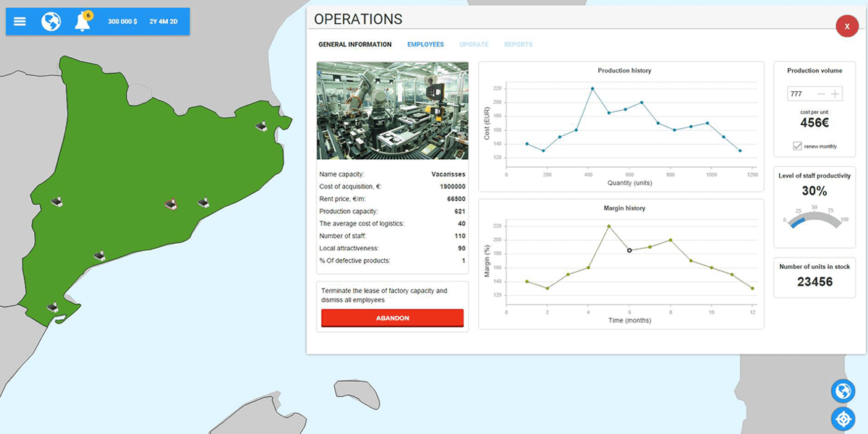Click the production volume input field
This screenshot has width=868, height=434.
coord(801,94)
